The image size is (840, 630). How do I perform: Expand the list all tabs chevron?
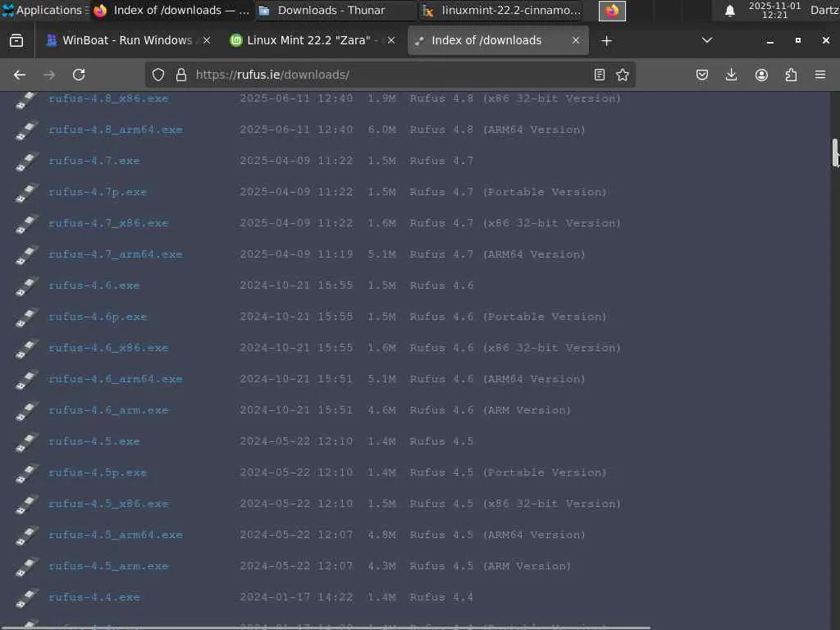coord(707,40)
